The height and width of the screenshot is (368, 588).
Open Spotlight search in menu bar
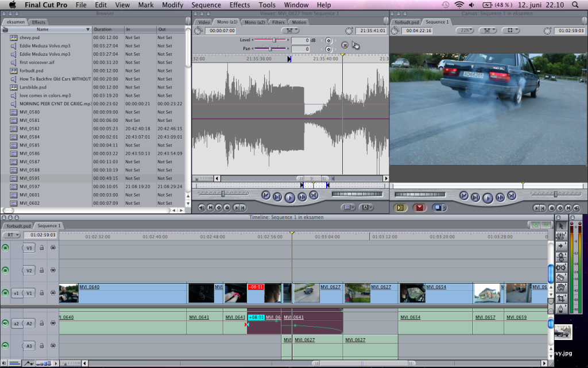coord(575,5)
